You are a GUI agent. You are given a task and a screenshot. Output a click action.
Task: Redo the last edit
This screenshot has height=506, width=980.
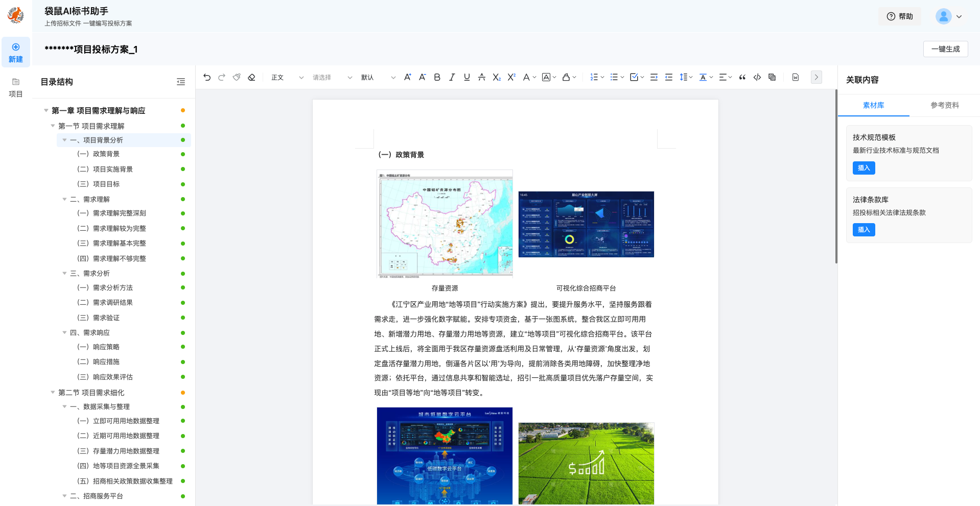[x=222, y=77]
